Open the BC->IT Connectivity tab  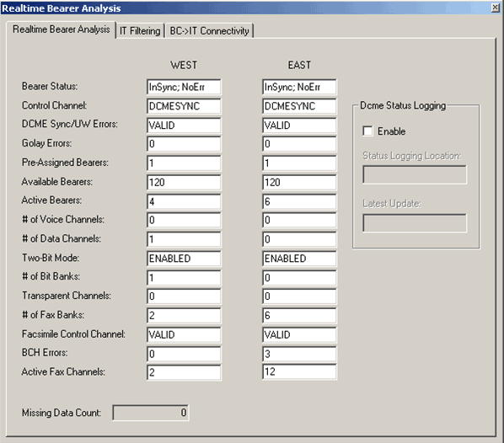point(209,31)
